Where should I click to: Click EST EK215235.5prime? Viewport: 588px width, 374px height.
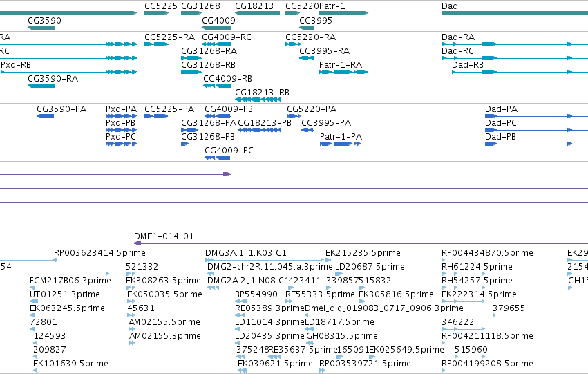click(363, 253)
